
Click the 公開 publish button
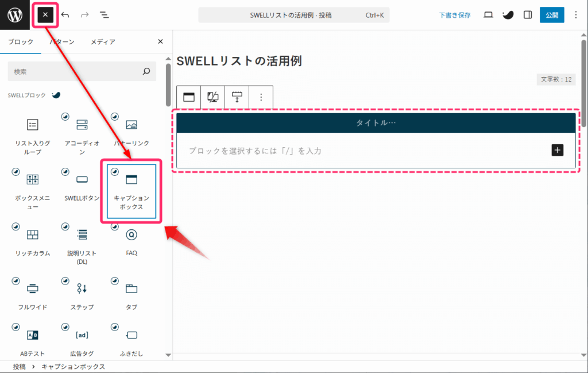[552, 15]
